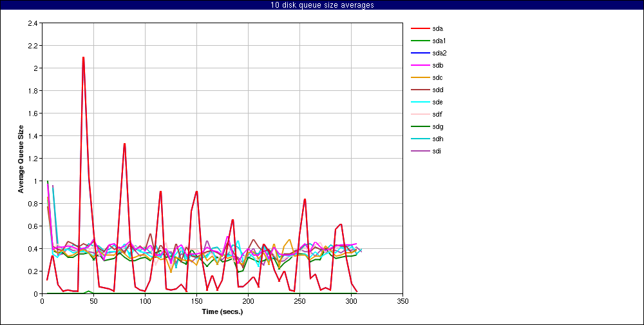
Task: Click the magenta line swatch beside sdb
Action: click(421, 65)
